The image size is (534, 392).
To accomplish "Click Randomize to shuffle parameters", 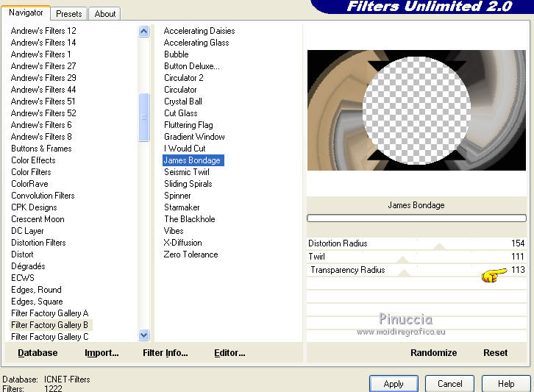I will click(x=433, y=353).
